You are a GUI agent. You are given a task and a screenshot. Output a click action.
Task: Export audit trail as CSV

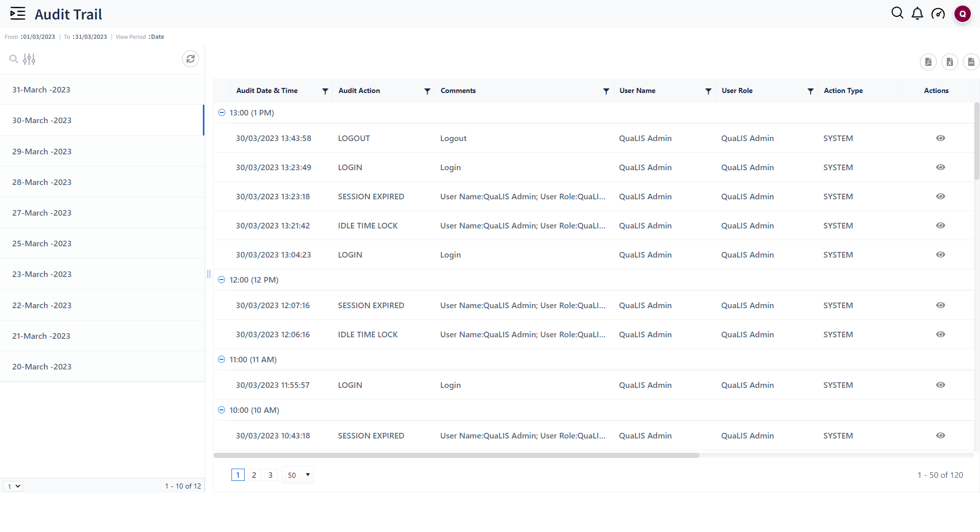click(x=970, y=62)
